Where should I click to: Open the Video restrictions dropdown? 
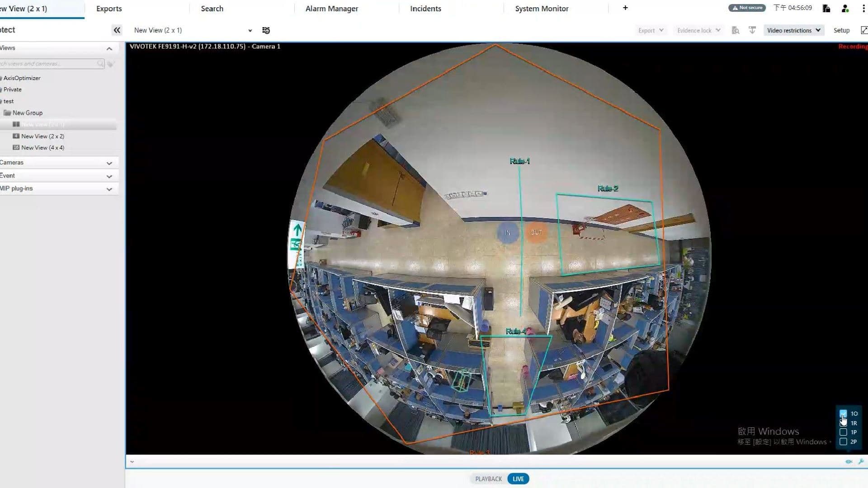(793, 30)
